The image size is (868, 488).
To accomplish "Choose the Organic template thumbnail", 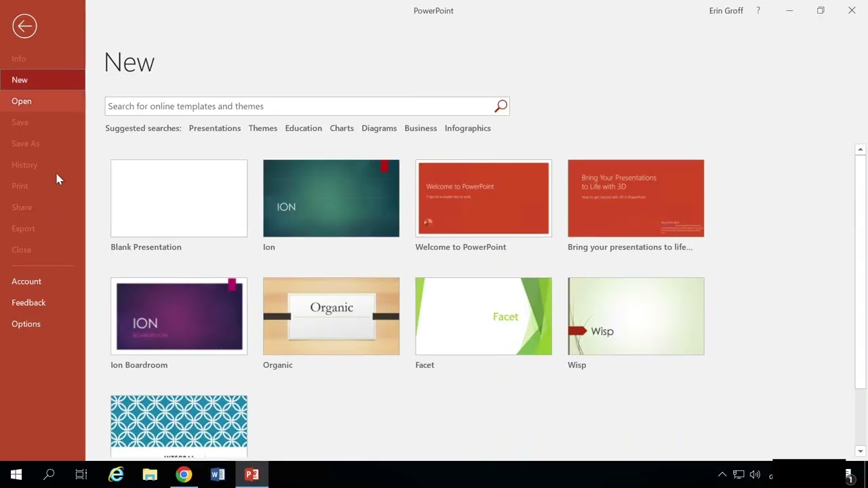I will coord(331,317).
